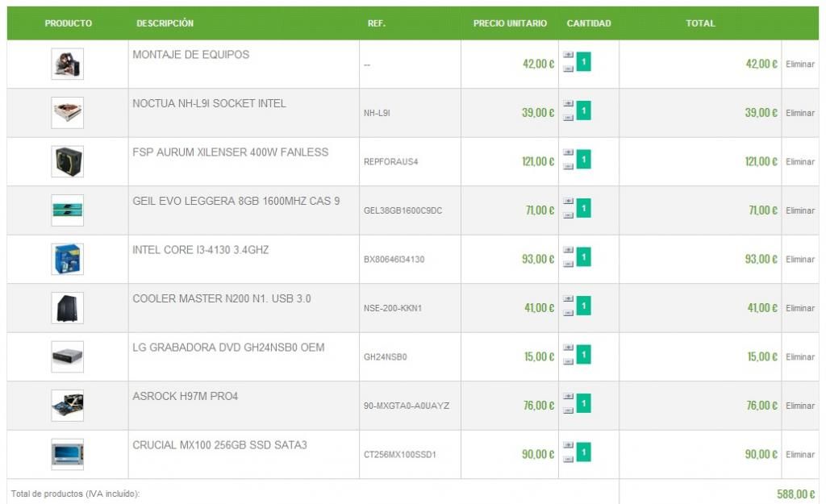Select reference code BX80646I34130

pos(394,260)
